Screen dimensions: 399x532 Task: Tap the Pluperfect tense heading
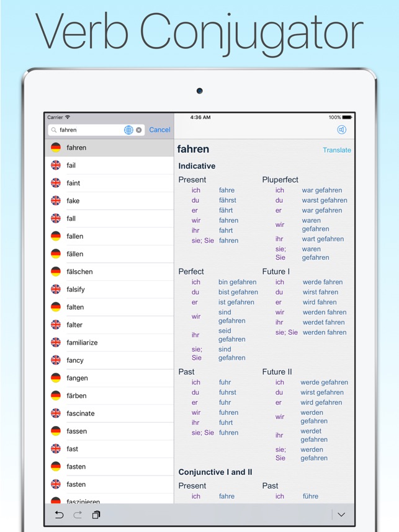(280, 179)
